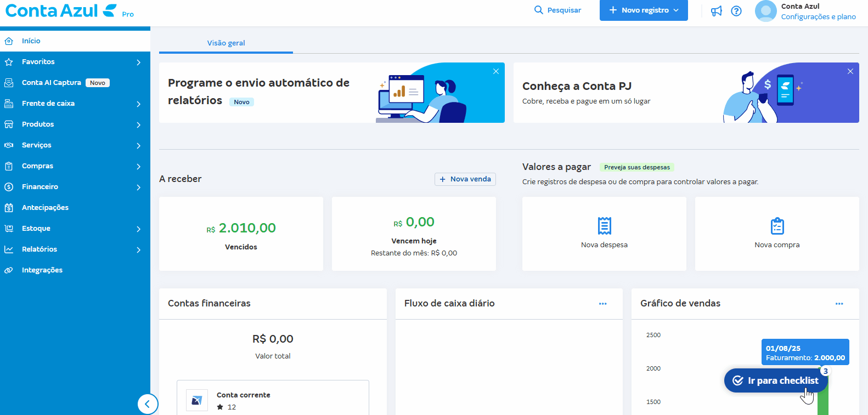Open Financeiro menu item label
The image size is (868, 415).
40,187
